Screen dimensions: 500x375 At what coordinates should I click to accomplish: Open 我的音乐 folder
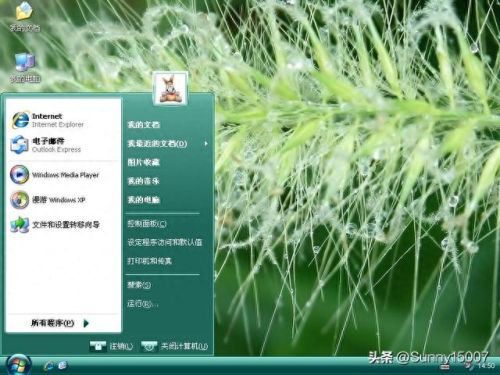pos(144,181)
